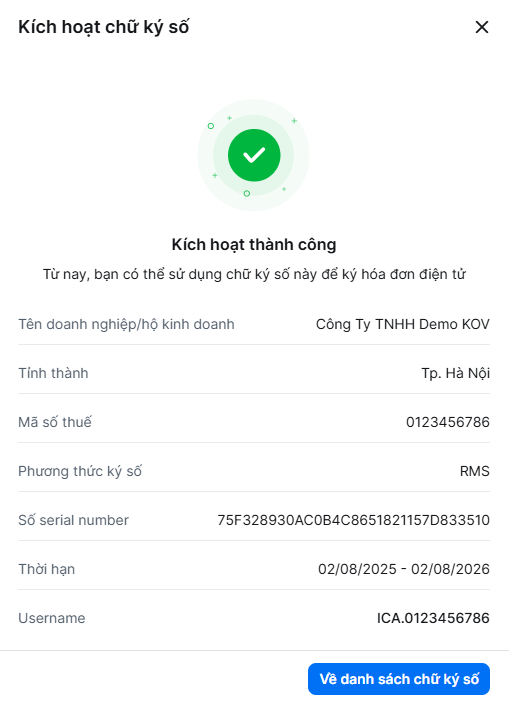
Task: Click the Mã số thuế label
Action: tap(55, 422)
